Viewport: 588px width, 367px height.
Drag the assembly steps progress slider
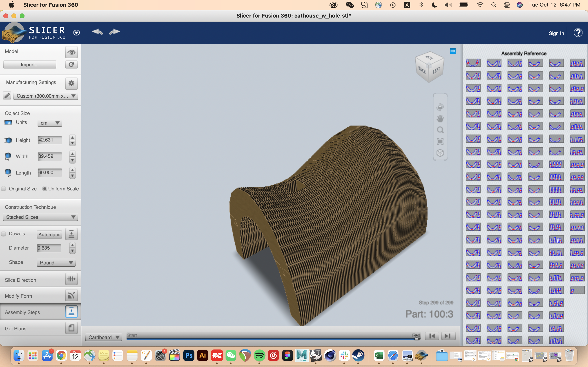pyautogui.click(x=416, y=336)
